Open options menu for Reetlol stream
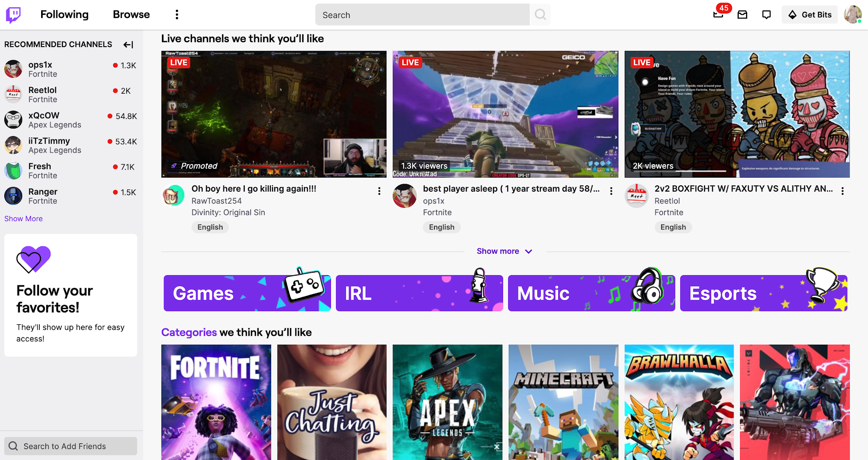The image size is (868, 460). pyautogui.click(x=842, y=191)
